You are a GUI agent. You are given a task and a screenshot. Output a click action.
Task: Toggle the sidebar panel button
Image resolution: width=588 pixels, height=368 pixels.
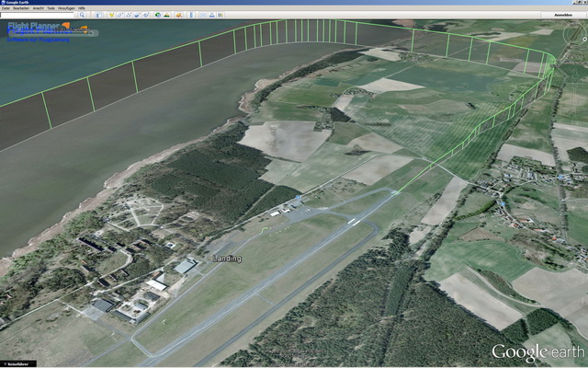coord(98,15)
